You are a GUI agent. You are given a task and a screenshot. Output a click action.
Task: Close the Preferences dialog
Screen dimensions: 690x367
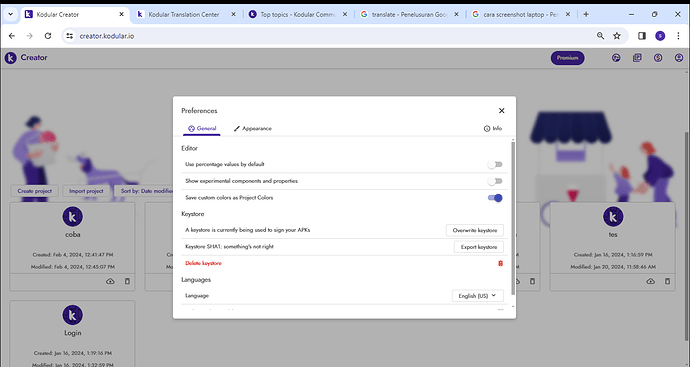click(x=501, y=111)
